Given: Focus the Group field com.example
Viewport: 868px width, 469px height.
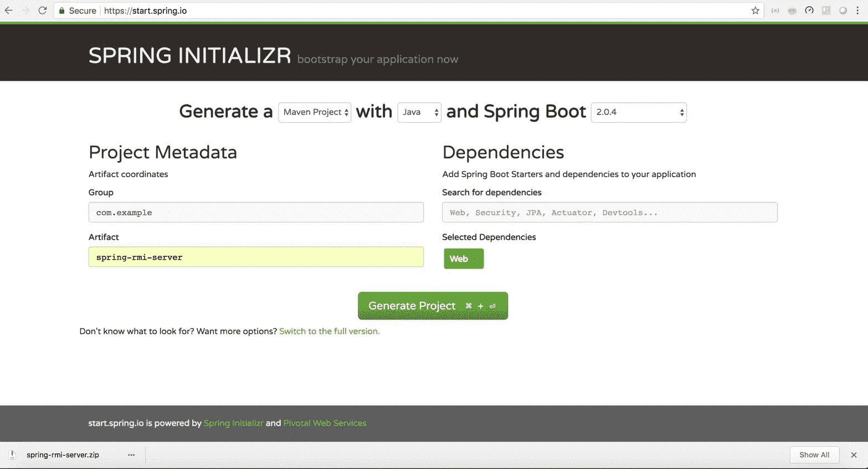Looking at the screenshot, I should pyautogui.click(x=256, y=212).
